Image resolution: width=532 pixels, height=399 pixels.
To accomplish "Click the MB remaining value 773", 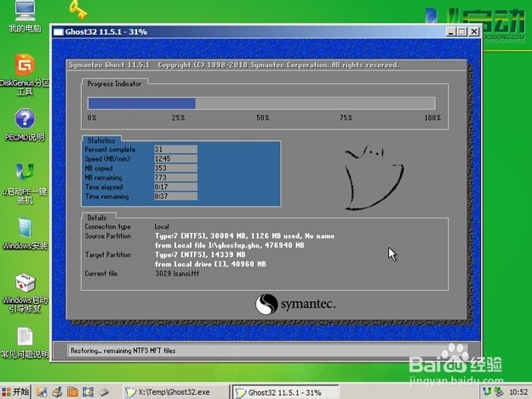I will click(175, 177).
